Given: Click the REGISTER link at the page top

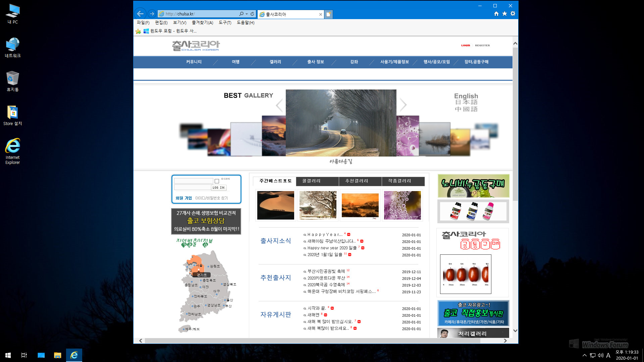Looking at the screenshot, I should [x=482, y=45].
